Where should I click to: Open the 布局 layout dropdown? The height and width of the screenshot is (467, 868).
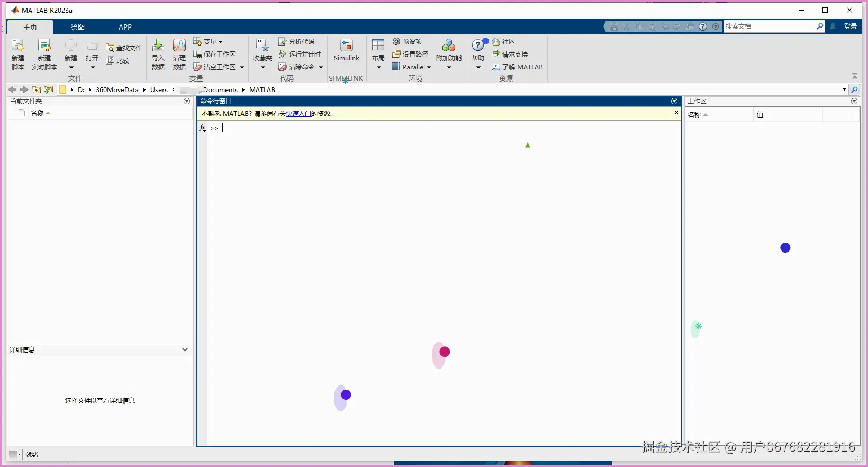378,54
